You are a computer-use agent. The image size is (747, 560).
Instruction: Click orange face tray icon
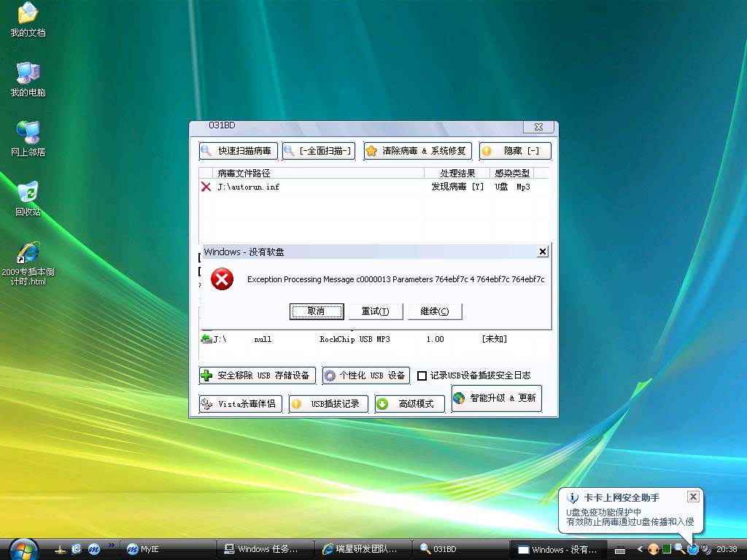point(654,550)
